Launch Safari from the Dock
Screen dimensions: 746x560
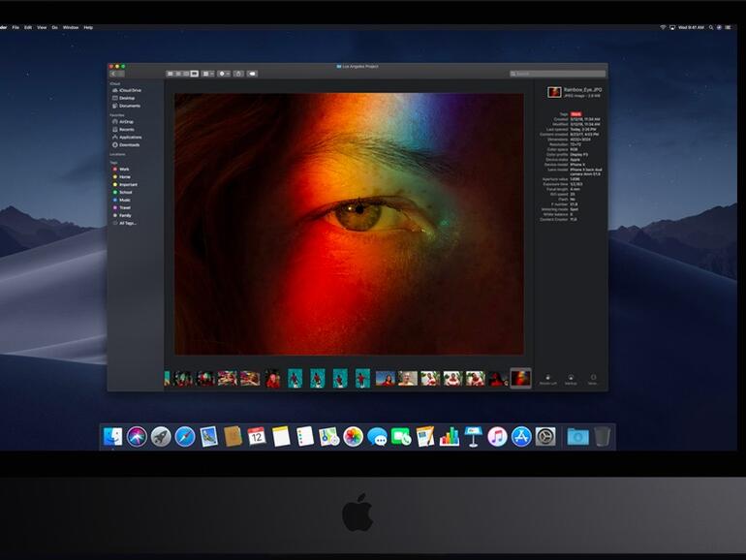(x=184, y=437)
